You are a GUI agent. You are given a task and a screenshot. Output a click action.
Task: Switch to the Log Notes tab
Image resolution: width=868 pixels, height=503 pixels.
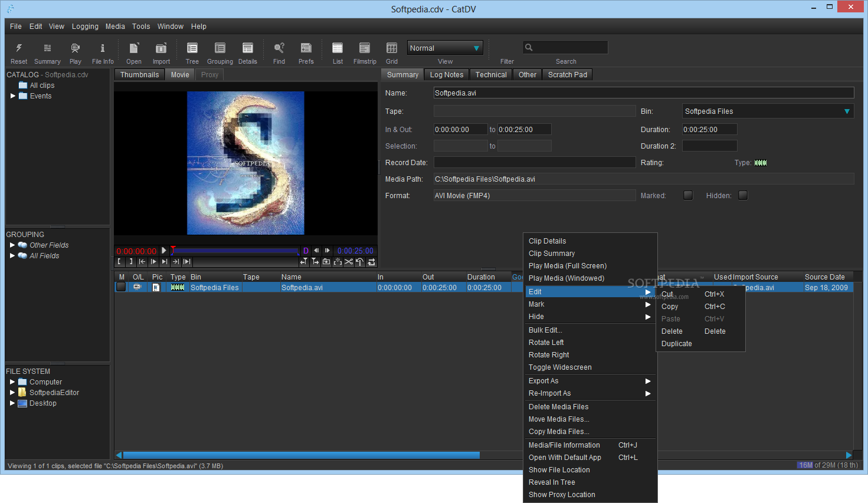(447, 75)
